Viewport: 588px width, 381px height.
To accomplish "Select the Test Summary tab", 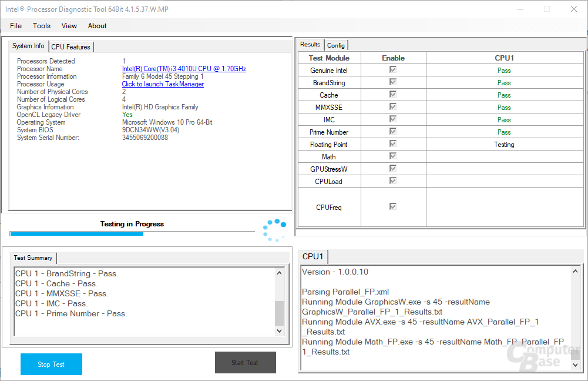I will click(33, 258).
